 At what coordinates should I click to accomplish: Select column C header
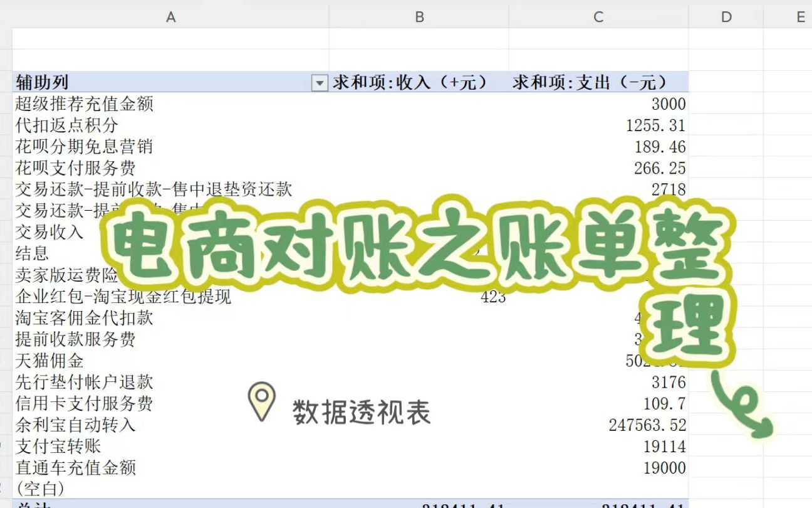point(598,17)
